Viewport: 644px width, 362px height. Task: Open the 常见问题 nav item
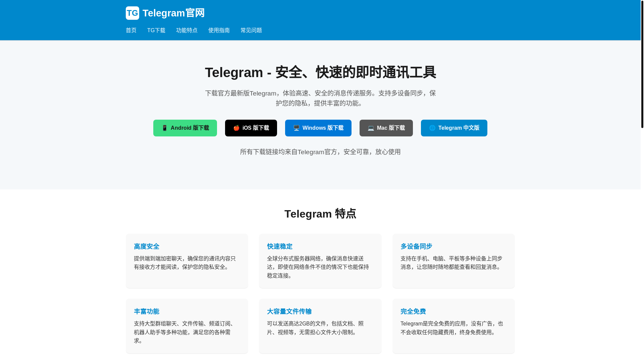(x=251, y=31)
